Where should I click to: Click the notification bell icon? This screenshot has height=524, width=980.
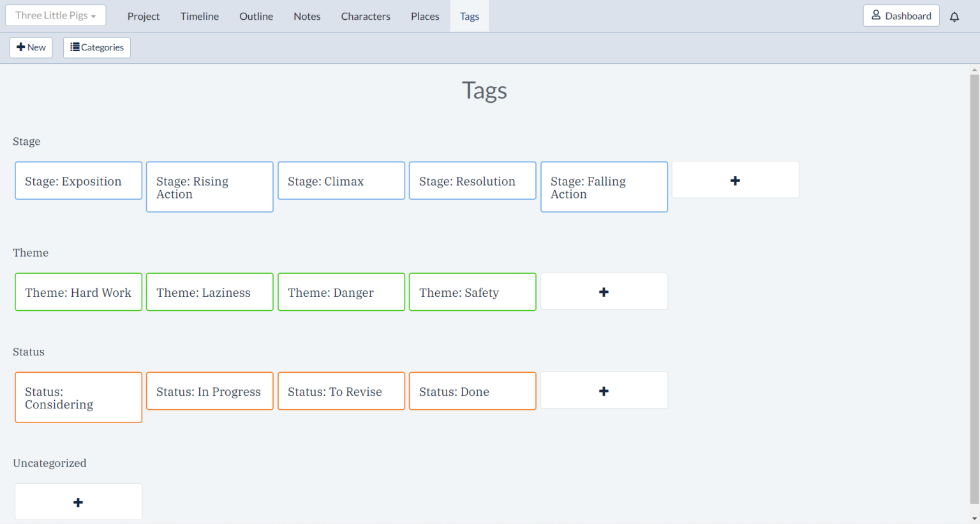(x=954, y=17)
